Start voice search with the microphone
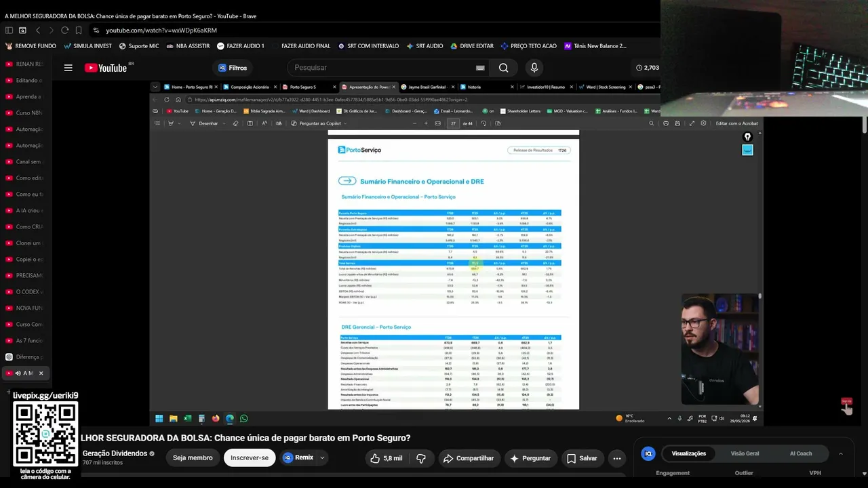Image resolution: width=868 pixels, height=488 pixels. tap(534, 68)
